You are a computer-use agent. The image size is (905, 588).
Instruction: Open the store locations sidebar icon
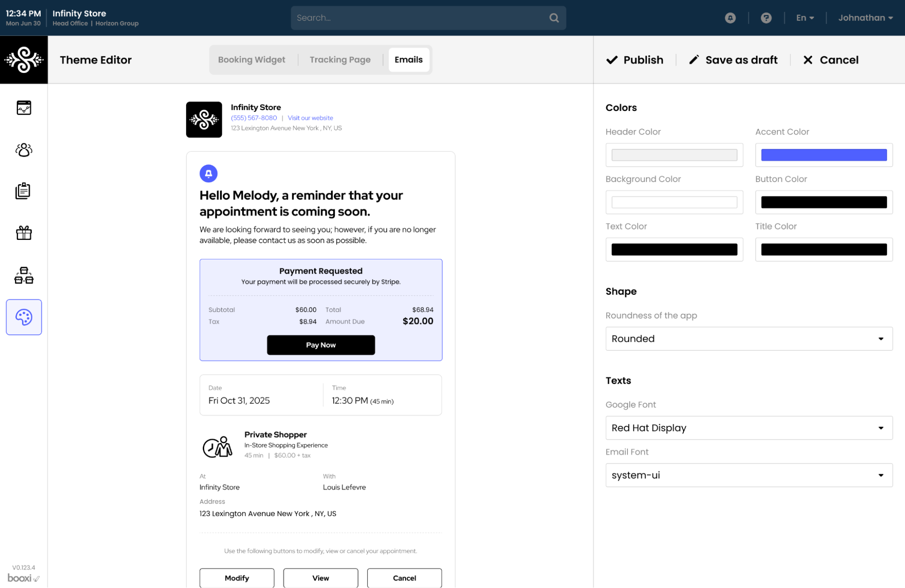click(24, 275)
